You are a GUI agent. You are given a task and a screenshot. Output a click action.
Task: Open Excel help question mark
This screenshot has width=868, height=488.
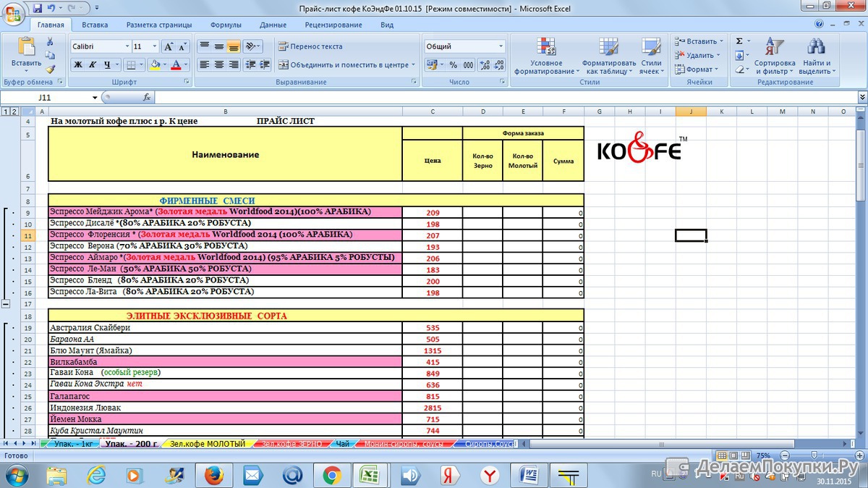click(x=819, y=25)
